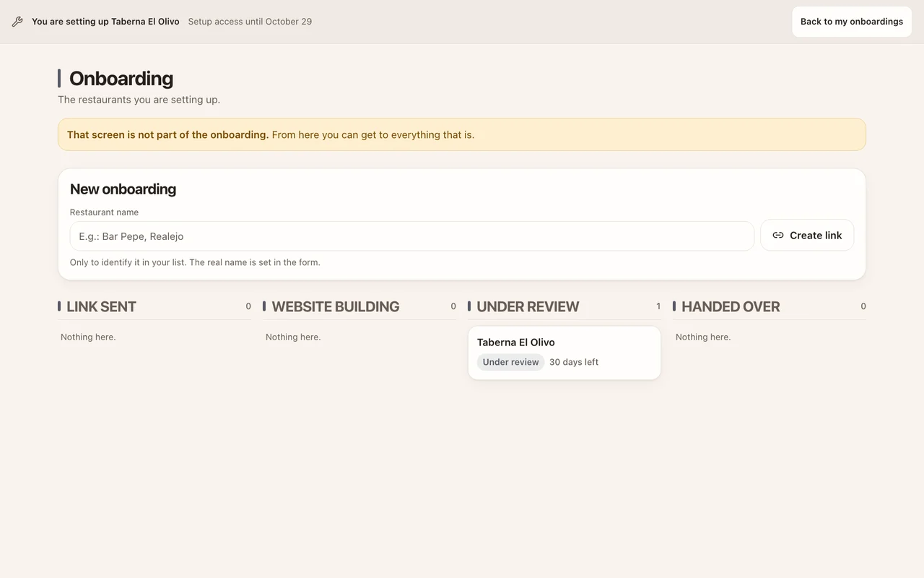The width and height of the screenshot is (924, 578).
Task: Click "The restaurants you are setting up." subtitle
Action: [x=139, y=100]
